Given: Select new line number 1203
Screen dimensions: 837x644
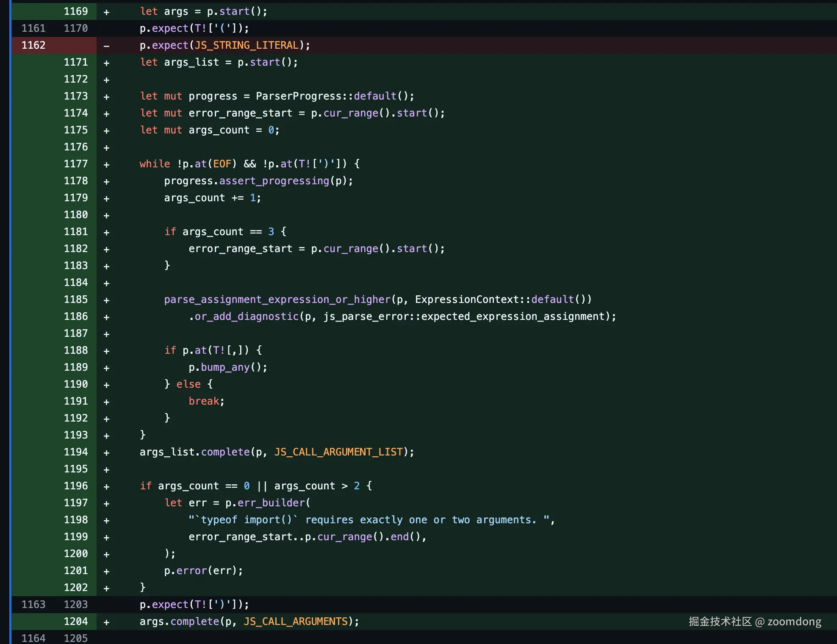Looking at the screenshot, I should [x=76, y=605].
